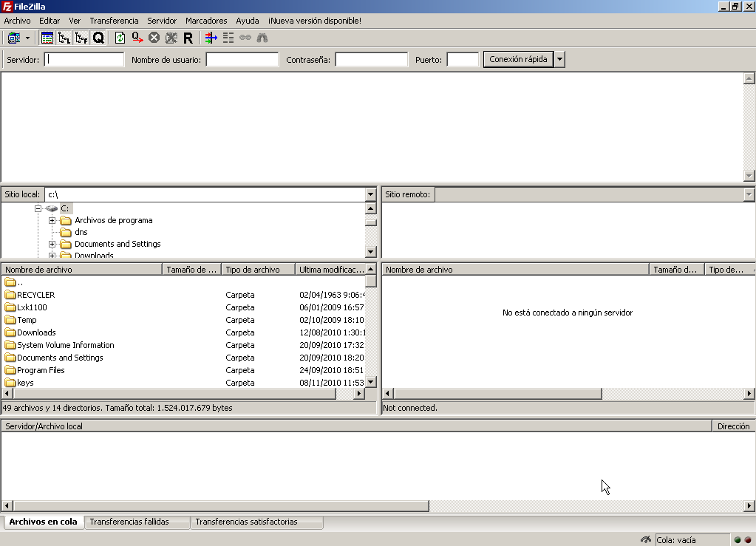756x546 pixels.
Task: Toggle message log display icon
Action: 47,38
